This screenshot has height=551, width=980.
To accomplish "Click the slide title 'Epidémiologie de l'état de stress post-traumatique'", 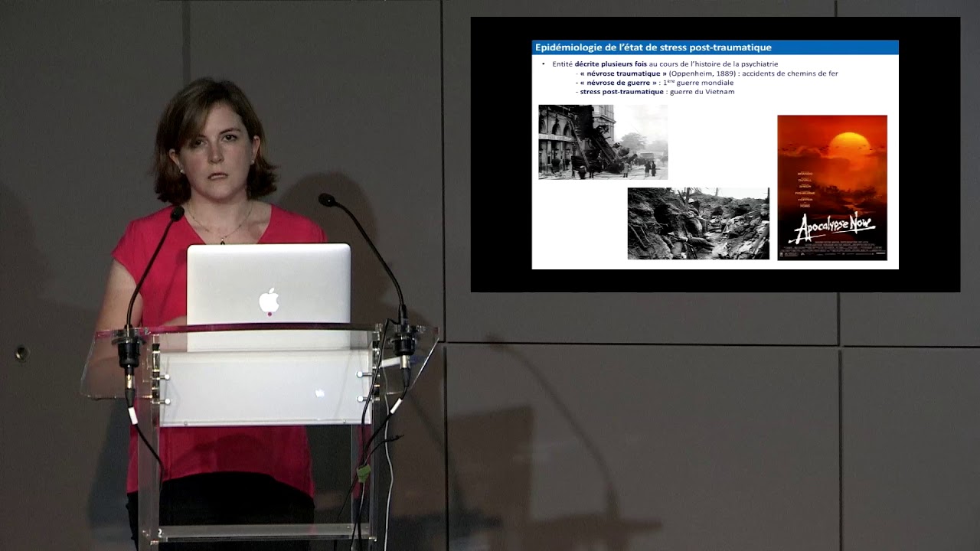I will (653, 47).
